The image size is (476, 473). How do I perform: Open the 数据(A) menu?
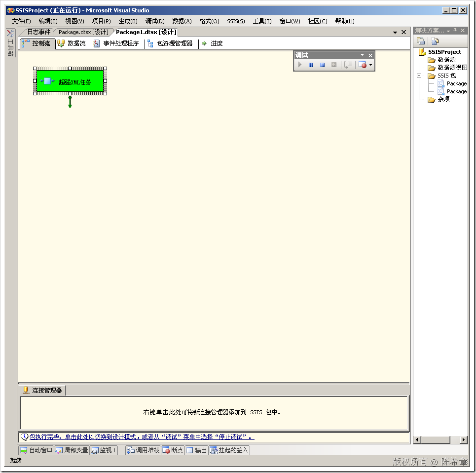point(182,21)
